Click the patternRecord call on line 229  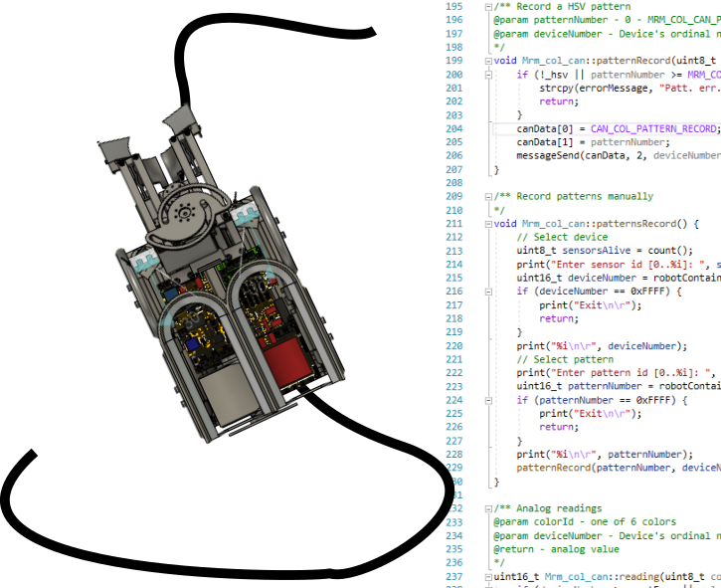click(x=553, y=468)
